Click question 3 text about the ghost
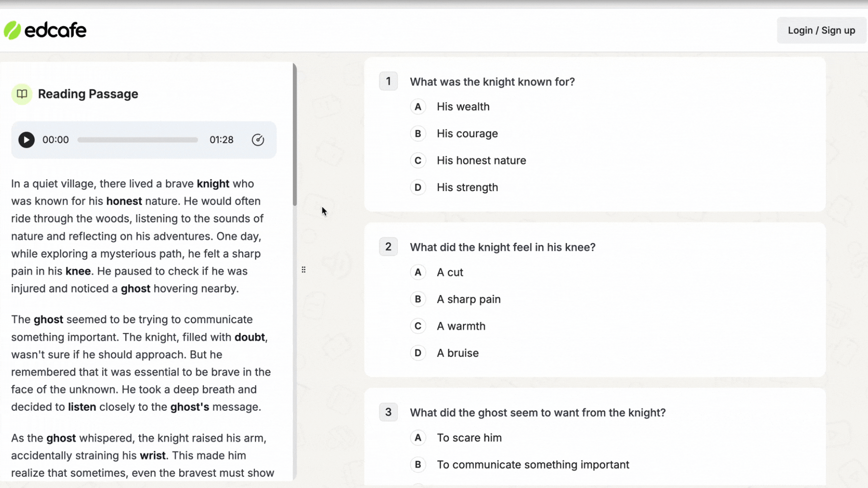The width and height of the screenshot is (868, 488). coord(538,413)
